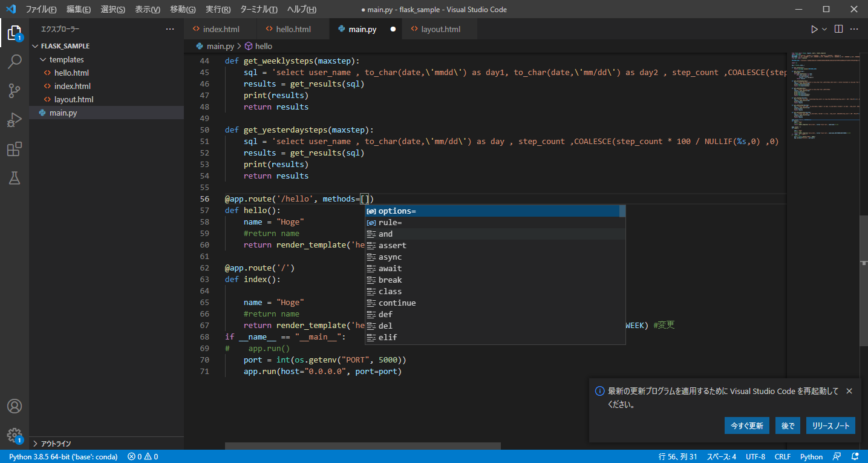Expand the アウトライン outline section
The width and height of the screenshot is (868, 463).
(x=56, y=443)
